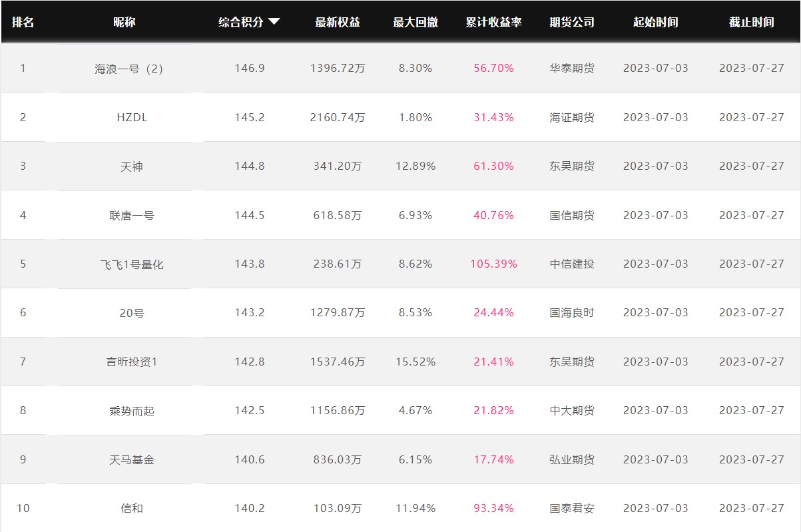Select nickname 飞飞1号量化

tap(132, 264)
